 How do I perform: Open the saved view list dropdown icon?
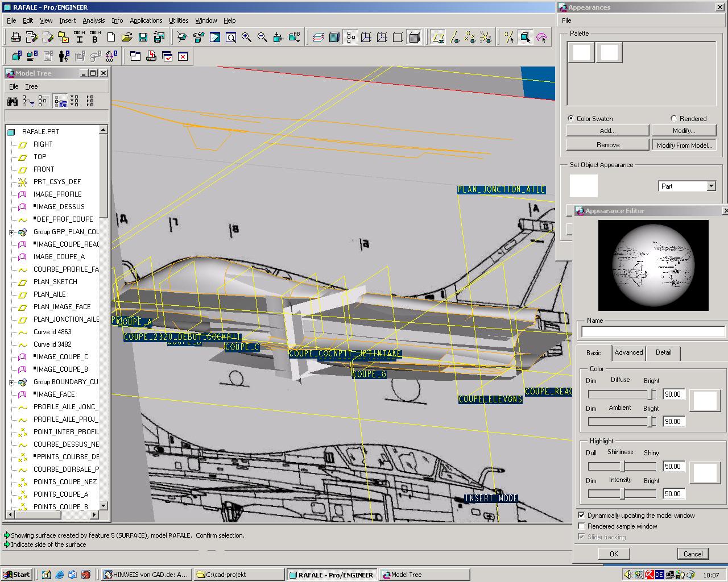(x=294, y=38)
